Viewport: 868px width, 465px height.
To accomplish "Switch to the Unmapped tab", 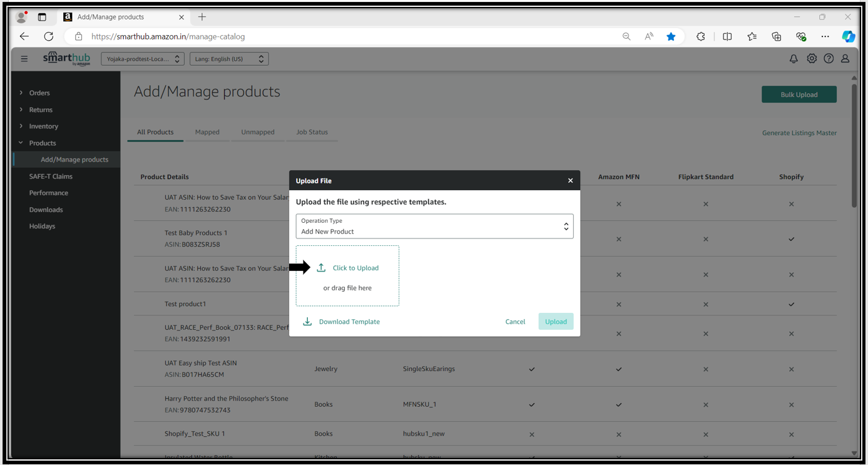I will click(x=258, y=132).
